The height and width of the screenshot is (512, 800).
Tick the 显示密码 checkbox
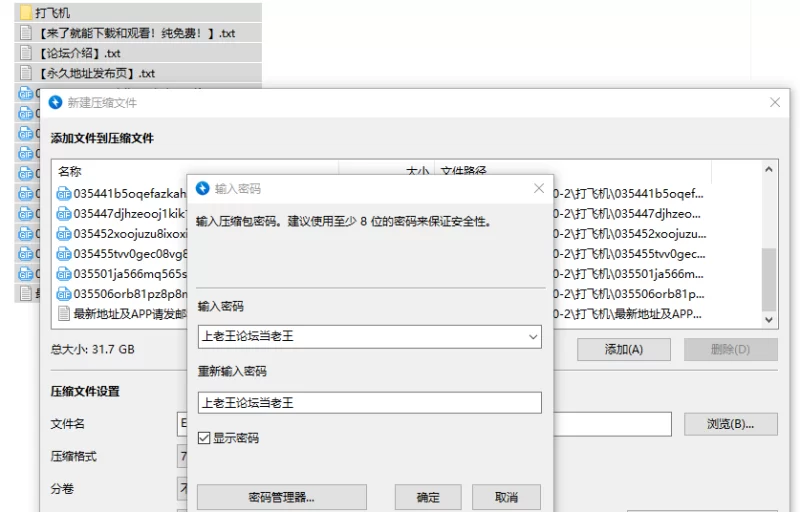[x=204, y=438]
